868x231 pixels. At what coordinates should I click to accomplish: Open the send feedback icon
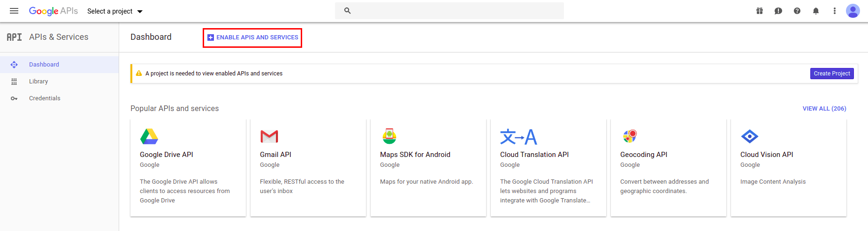point(778,11)
